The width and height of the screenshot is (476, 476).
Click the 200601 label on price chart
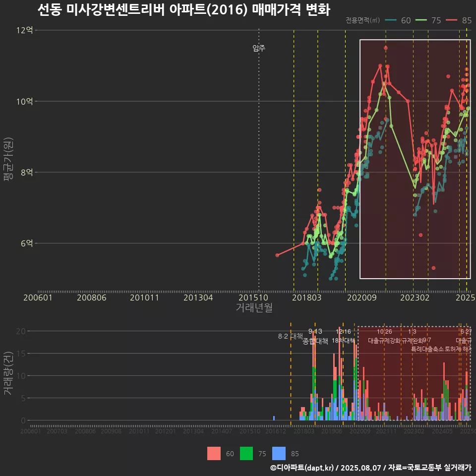coord(38,297)
